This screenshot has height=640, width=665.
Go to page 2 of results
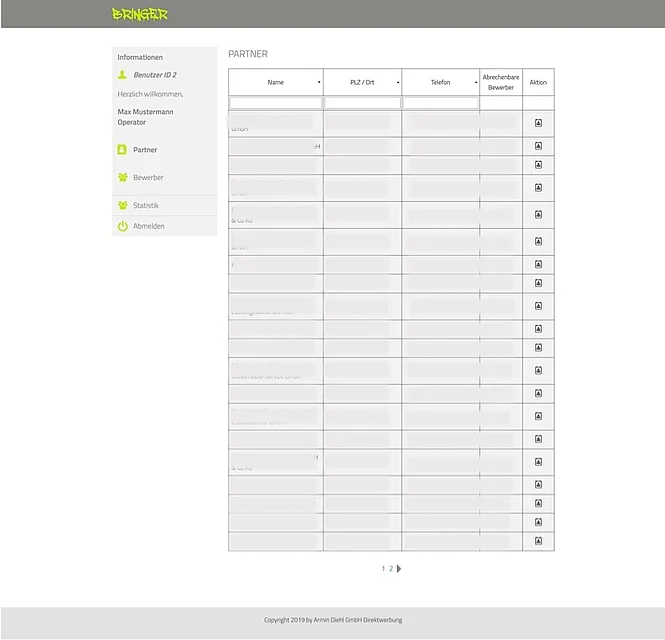(x=391, y=569)
